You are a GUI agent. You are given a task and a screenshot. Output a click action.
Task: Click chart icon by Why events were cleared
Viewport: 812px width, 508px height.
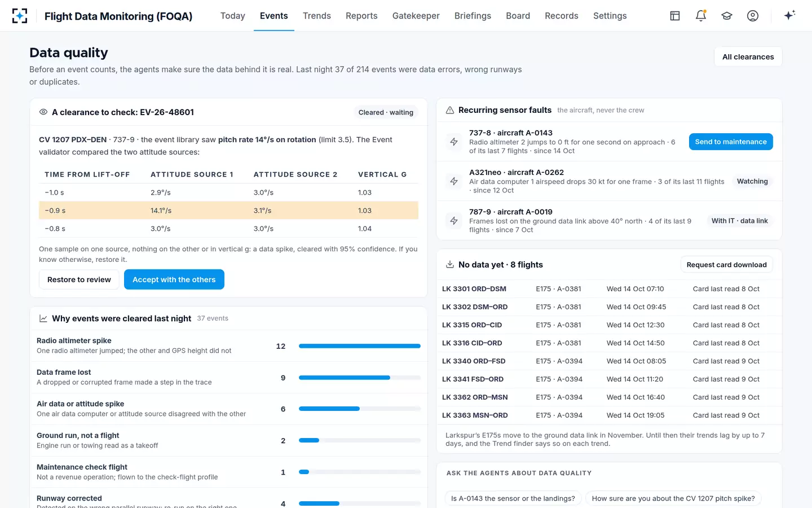43,318
